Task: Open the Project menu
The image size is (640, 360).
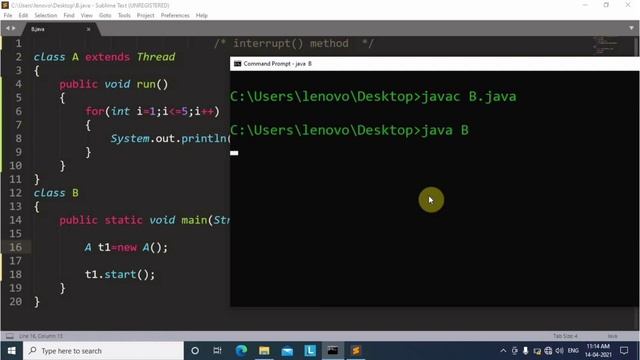Action: pyautogui.click(x=145, y=16)
